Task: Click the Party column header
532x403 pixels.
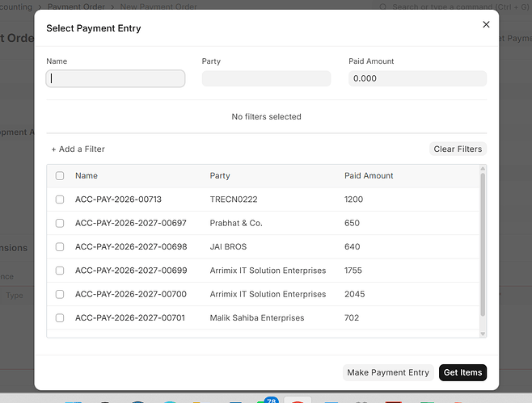Action: click(220, 175)
